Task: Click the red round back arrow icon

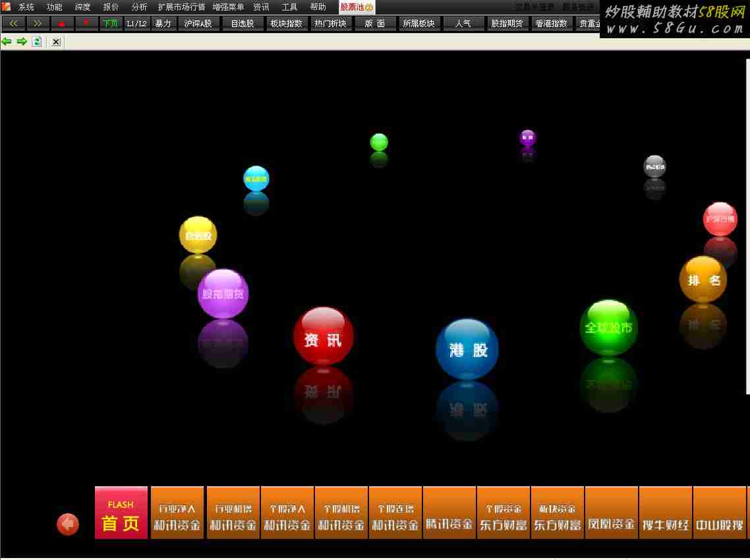Action: pyautogui.click(x=67, y=524)
